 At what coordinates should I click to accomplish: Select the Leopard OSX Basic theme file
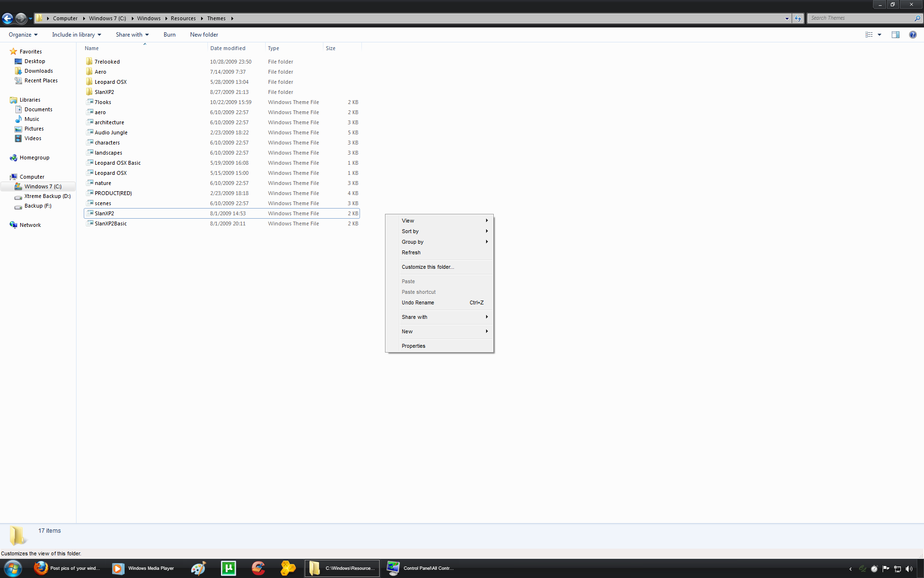222,163
